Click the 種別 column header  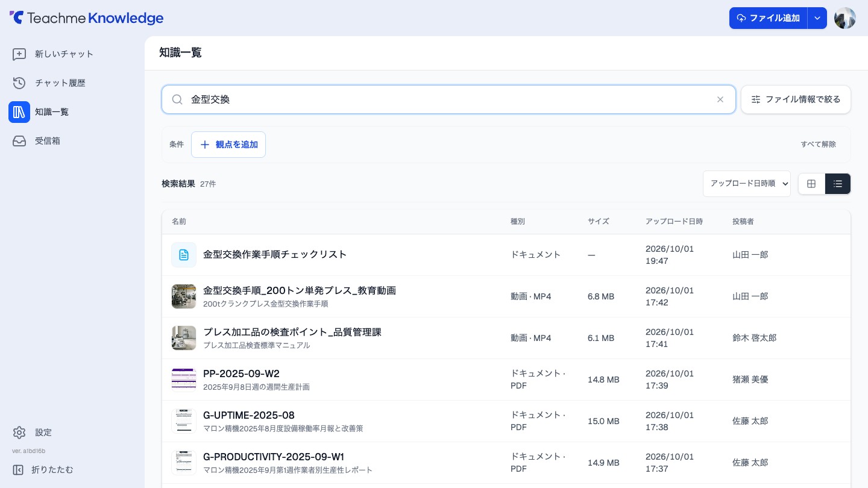[518, 222]
